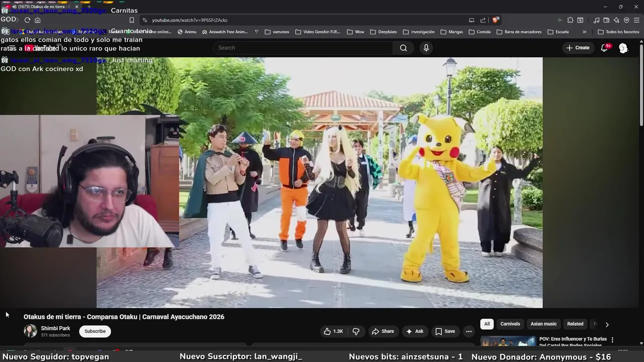Image resolution: width=644 pixels, height=362 pixels.
Task: Start voice search with the microphone icon
Action: 426,48
